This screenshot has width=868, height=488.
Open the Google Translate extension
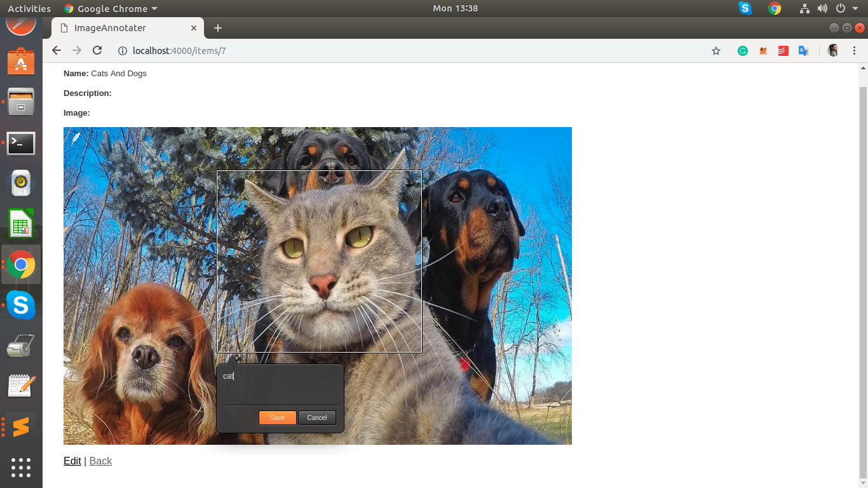coord(803,51)
